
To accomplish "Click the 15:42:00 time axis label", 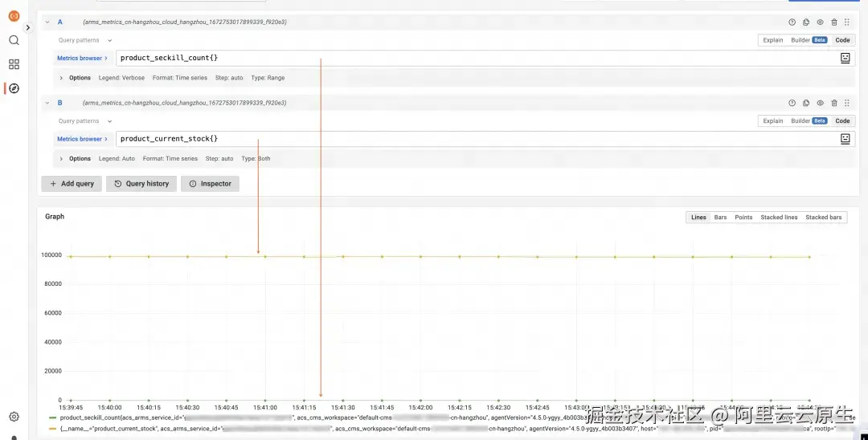I will (420, 407).
